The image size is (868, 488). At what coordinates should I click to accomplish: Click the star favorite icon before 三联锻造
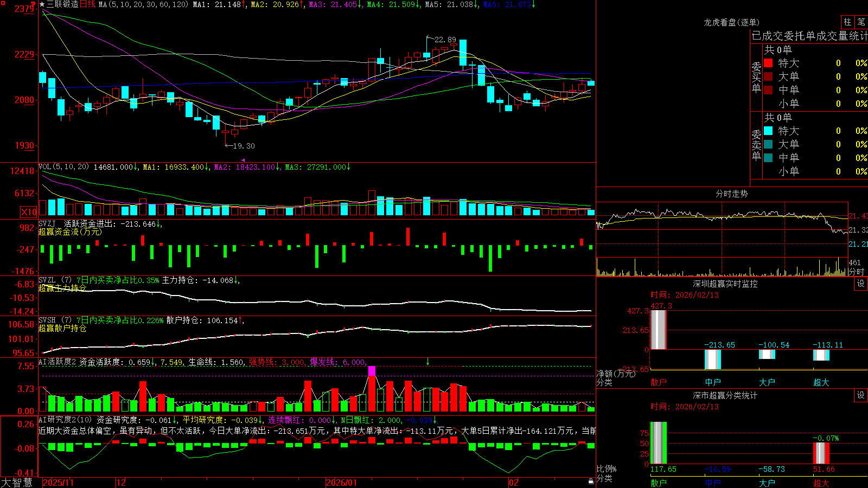pyautogui.click(x=42, y=4)
